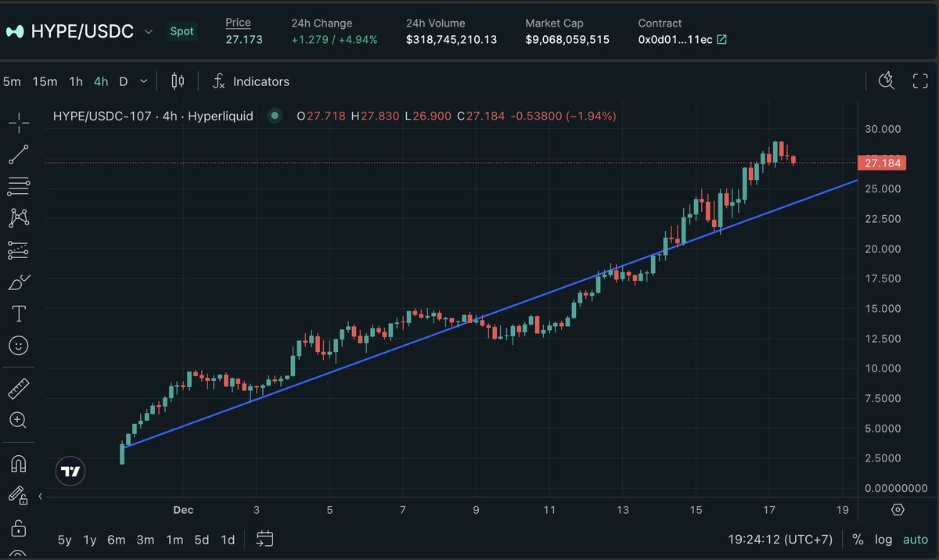Toggle percentage scale mode
The height and width of the screenshot is (560, 939).
(858, 540)
